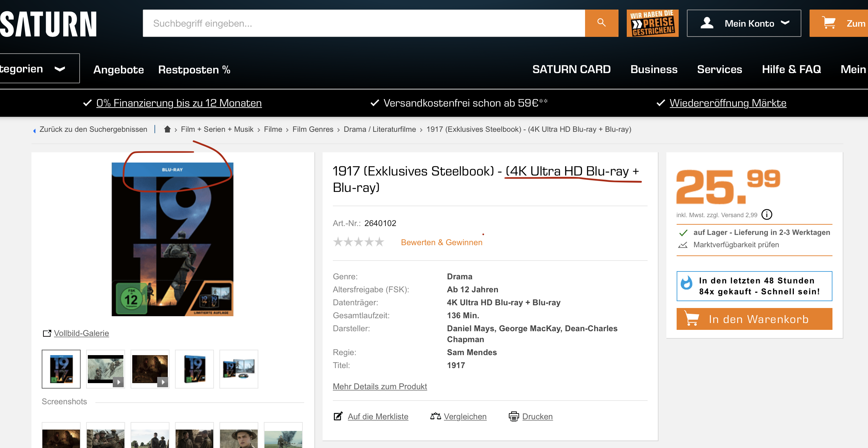Open Restposten % menu item
Image resolution: width=868 pixels, height=448 pixels.
pos(194,69)
